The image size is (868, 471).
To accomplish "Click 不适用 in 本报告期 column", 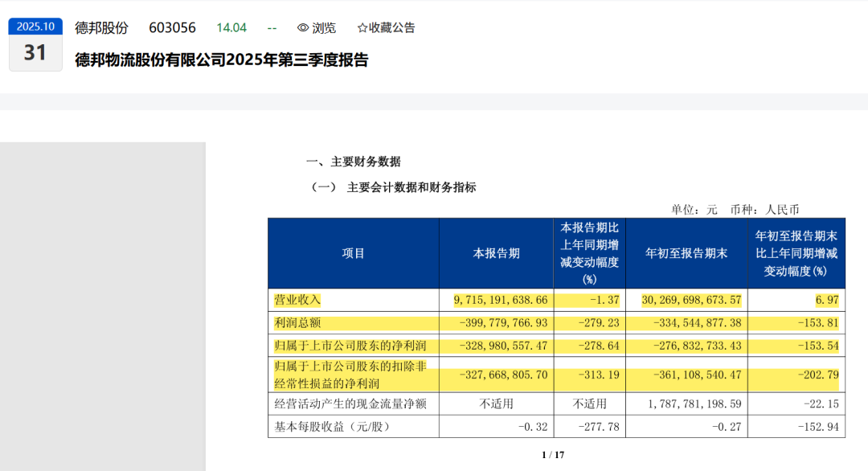I will pyautogui.click(x=496, y=404).
